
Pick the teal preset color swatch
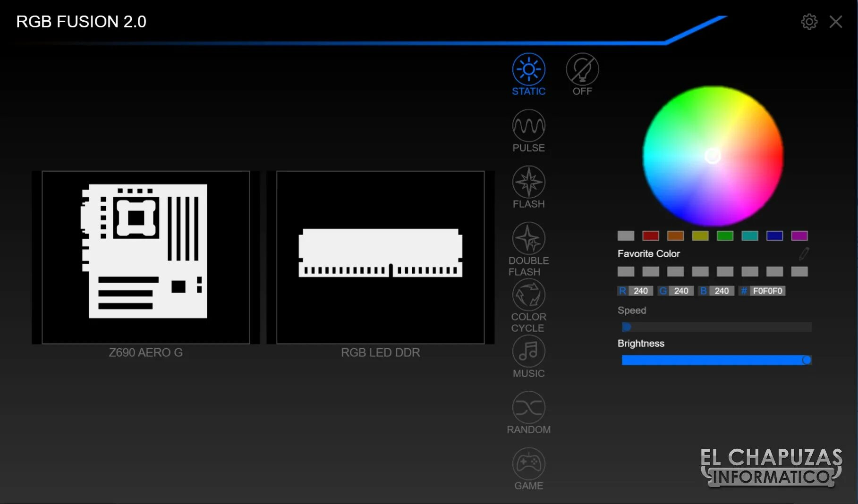click(x=749, y=235)
